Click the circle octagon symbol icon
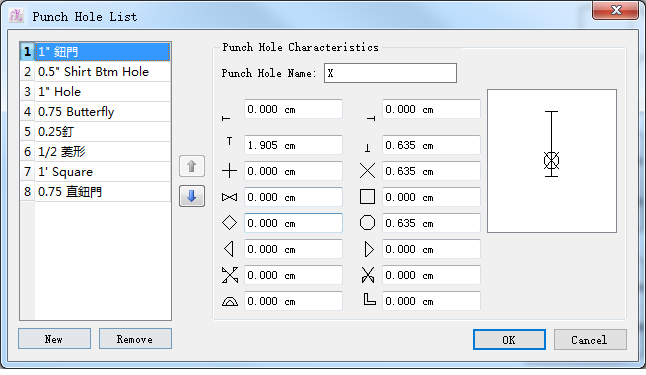This screenshot has height=375, width=646. pyautogui.click(x=367, y=223)
